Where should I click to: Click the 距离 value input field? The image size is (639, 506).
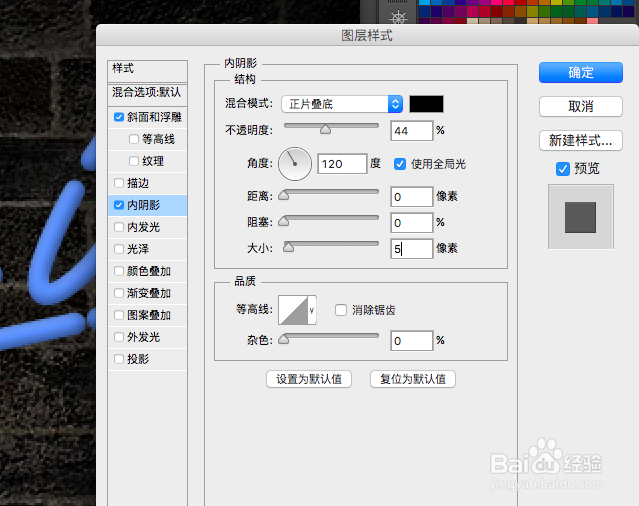point(412,197)
